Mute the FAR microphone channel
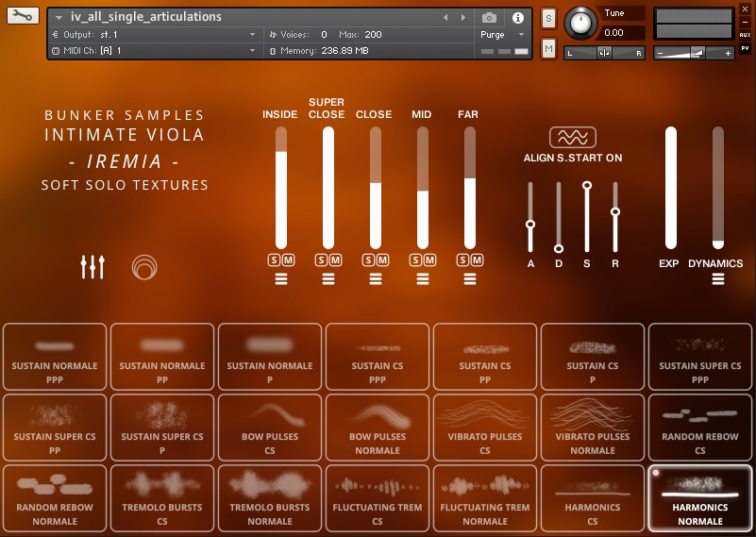This screenshot has height=537, width=756. pos(477,260)
